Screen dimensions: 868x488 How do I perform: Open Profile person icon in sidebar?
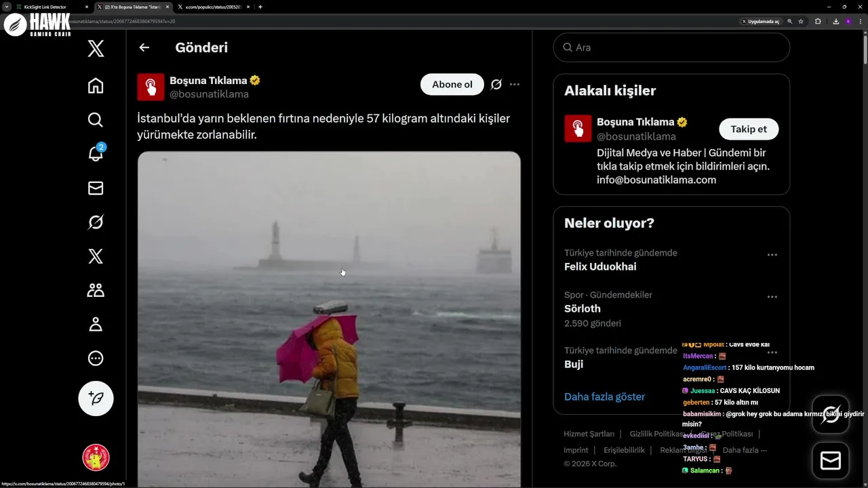(96, 324)
